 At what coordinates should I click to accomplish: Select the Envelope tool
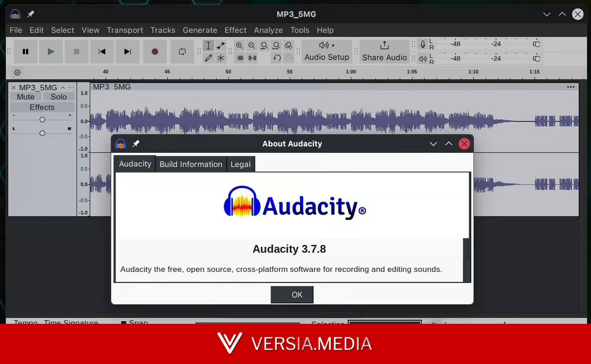(221, 46)
